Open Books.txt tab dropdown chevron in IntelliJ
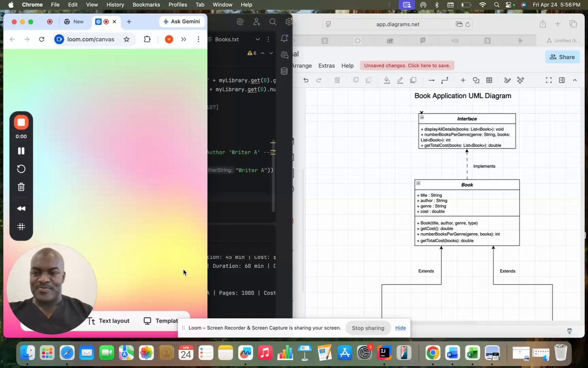 coord(258,39)
